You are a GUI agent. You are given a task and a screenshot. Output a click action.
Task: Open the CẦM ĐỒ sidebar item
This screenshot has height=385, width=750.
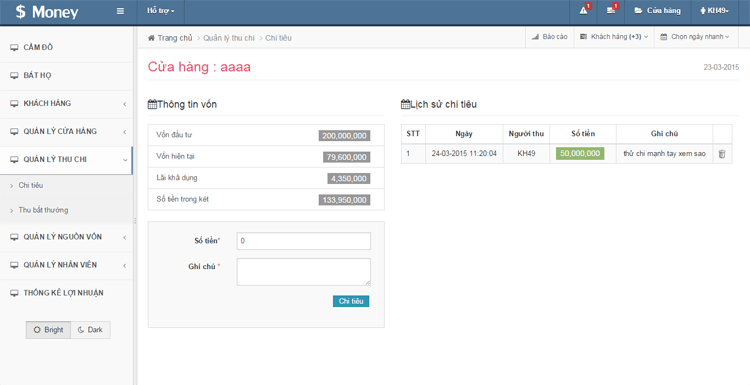coord(66,47)
